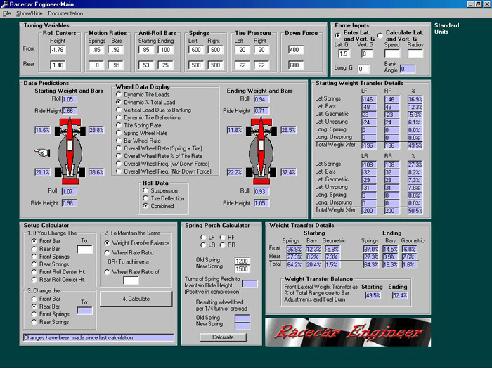Click the Old Spring rate input field
Image resolution: width=492 pixels, height=369 pixels.
coord(242,261)
